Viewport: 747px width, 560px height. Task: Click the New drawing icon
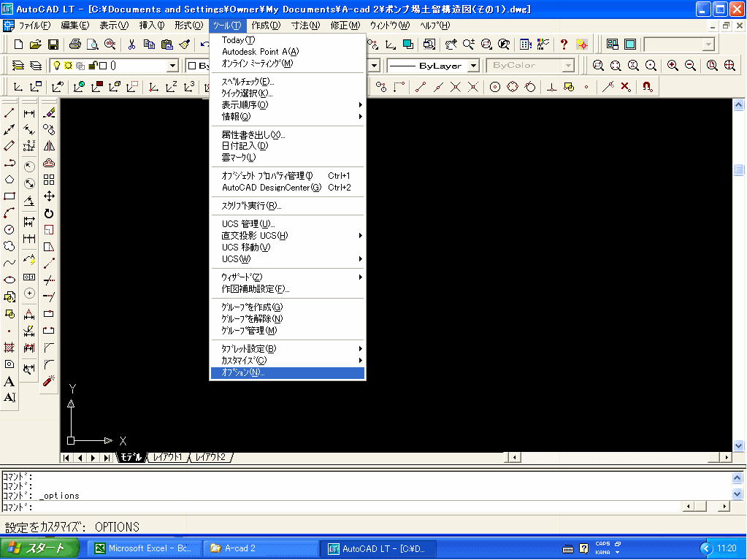18,45
